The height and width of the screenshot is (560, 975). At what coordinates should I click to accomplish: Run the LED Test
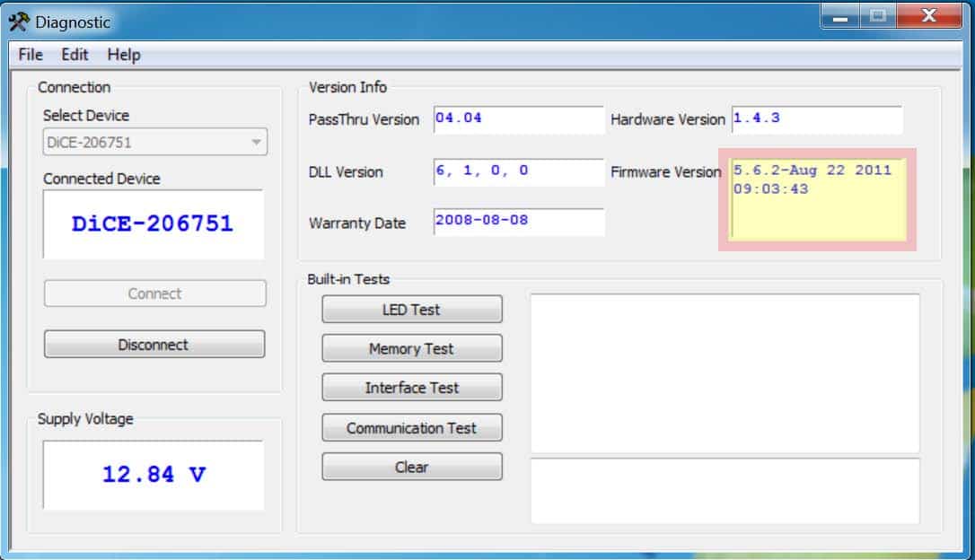tap(412, 310)
